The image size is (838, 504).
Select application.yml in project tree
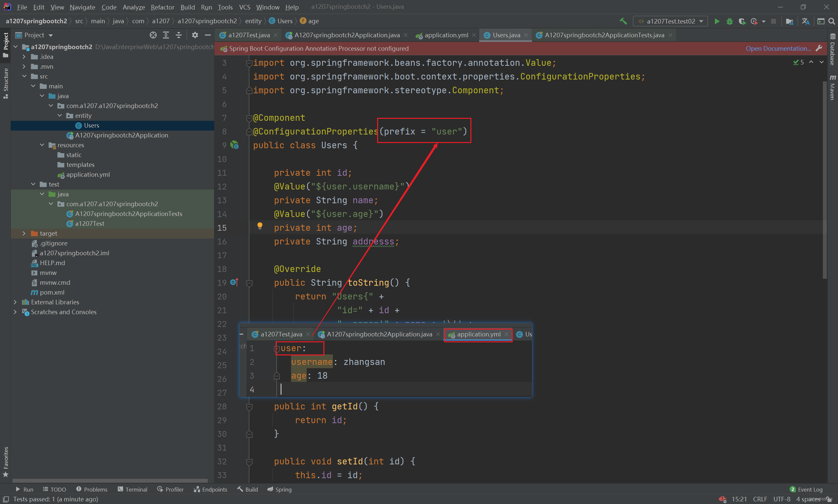(88, 174)
